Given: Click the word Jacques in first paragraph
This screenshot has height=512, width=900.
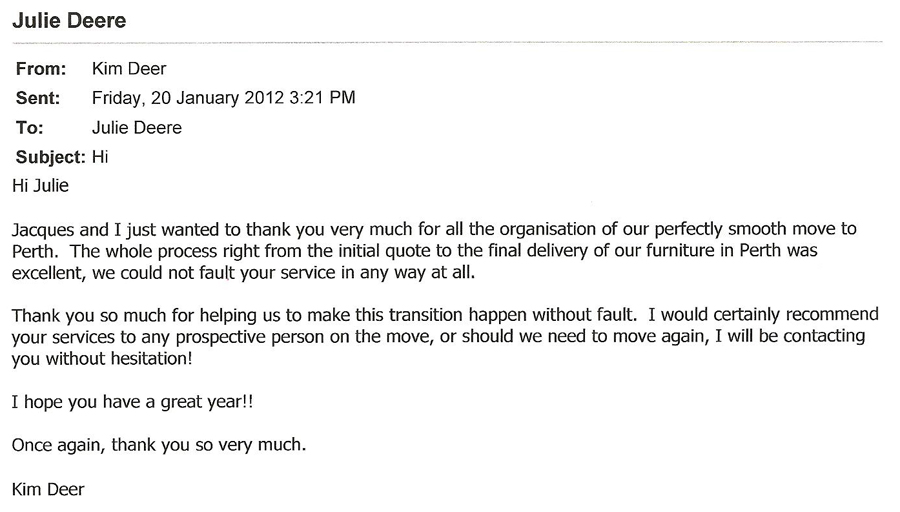Looking at the screenshot, I should (x=43, y=230).
